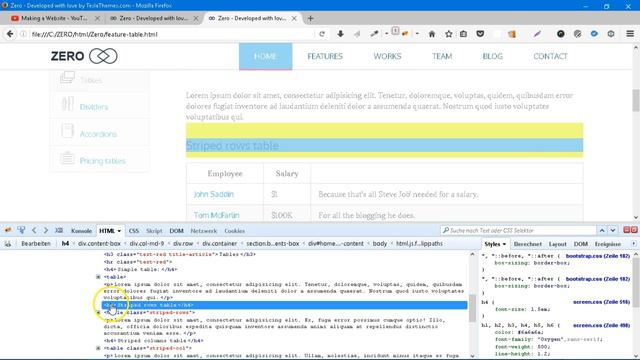640x360 pixels.
Task: Go back with Firefox back arrow
Action: click(10, 34)
